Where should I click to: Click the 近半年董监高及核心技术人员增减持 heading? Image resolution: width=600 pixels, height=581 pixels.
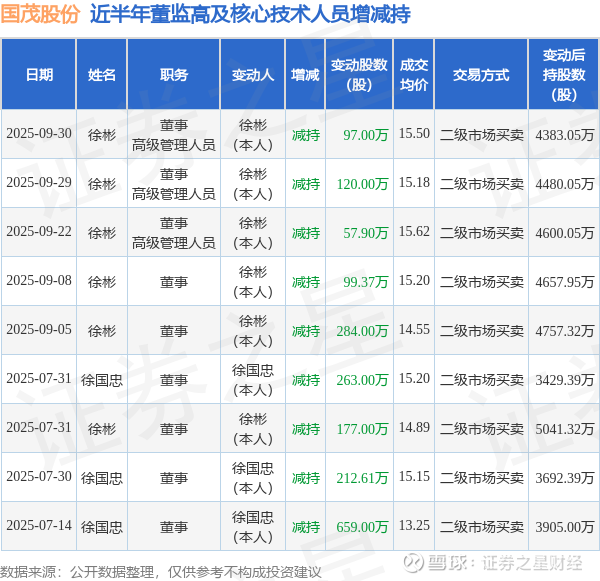pyautogui.click(x=250, y=14)
